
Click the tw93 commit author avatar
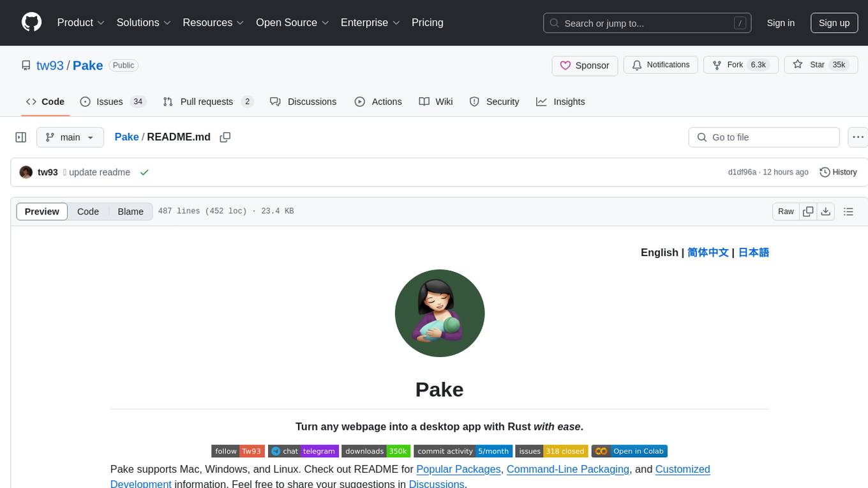[26, 172]
